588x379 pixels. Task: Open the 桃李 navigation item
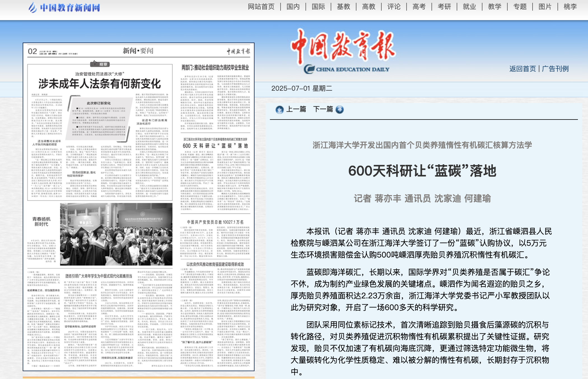570,6
